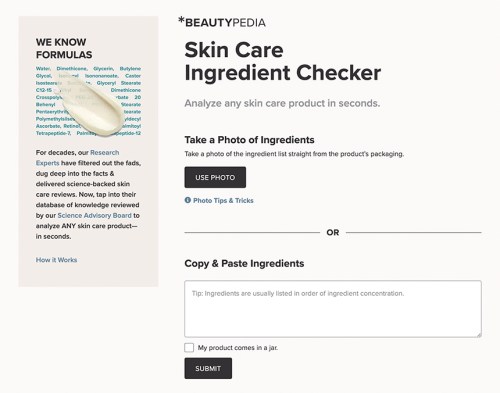
Task: Click the OR divider label
Action: coord(333,232)
